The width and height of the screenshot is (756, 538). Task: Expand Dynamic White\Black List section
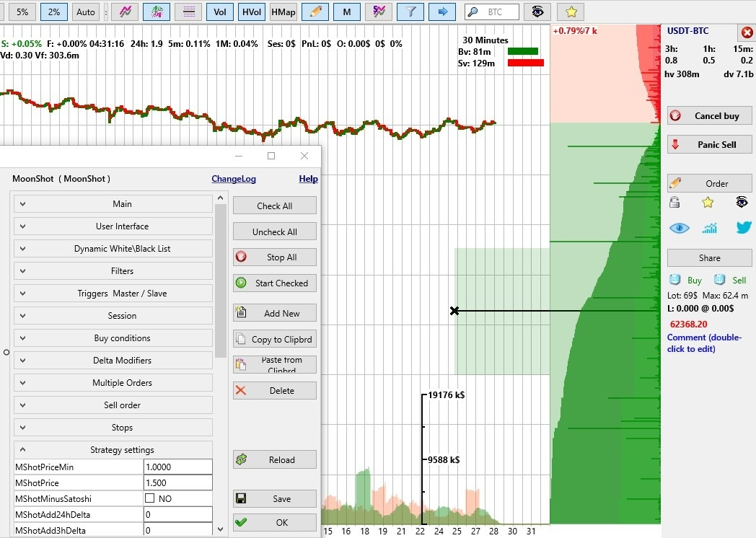[113, 249]
